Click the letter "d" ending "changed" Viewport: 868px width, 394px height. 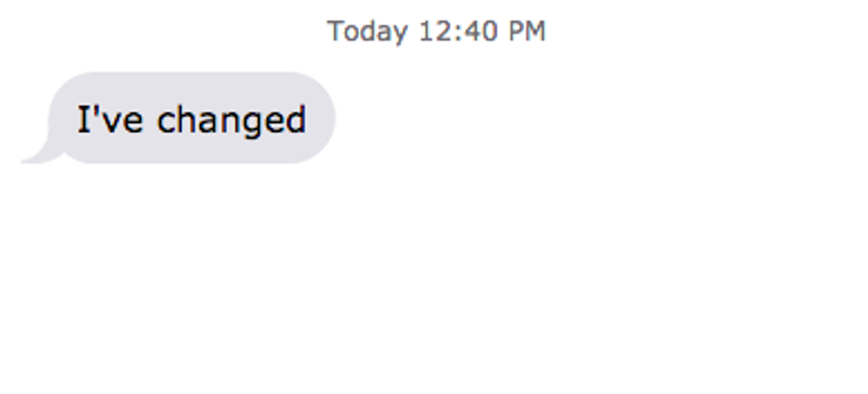[x=295, y=119]
